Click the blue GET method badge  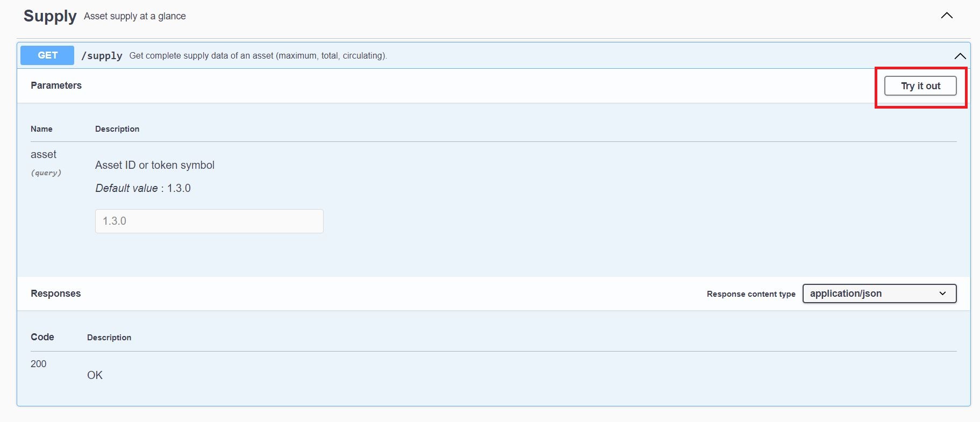47,55
